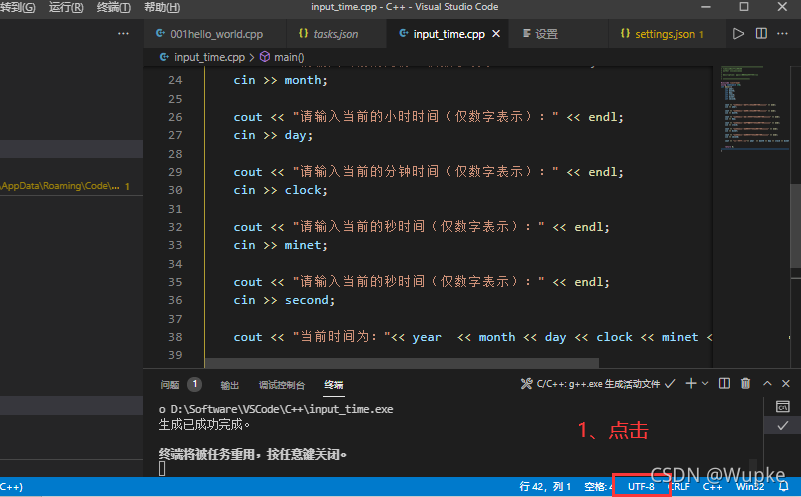Open the Help (帮助) menu
Image resolution: width=801 pixels, height=497 pixels.
(162, 7)
